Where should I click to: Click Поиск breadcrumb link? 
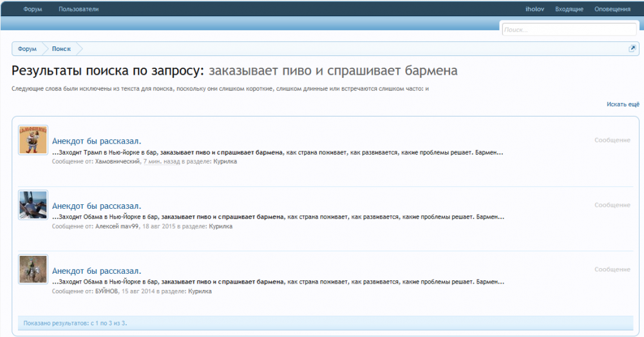pos(61,49)
